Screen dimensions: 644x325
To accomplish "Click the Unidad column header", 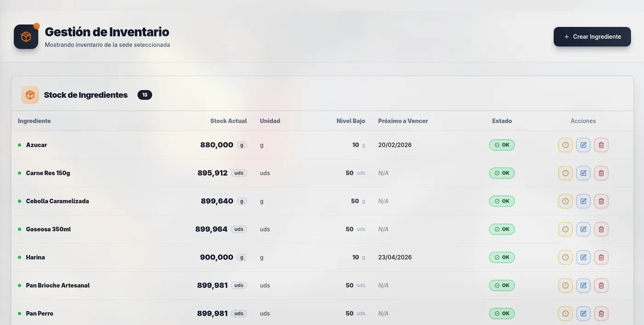I will pyautogui.click(x=270, y=121).
